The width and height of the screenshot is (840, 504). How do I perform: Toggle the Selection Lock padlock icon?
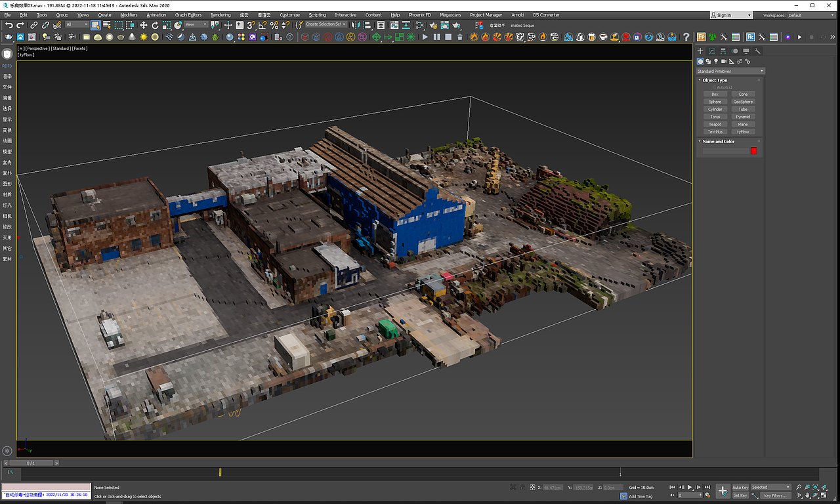(x=522, y=488)
